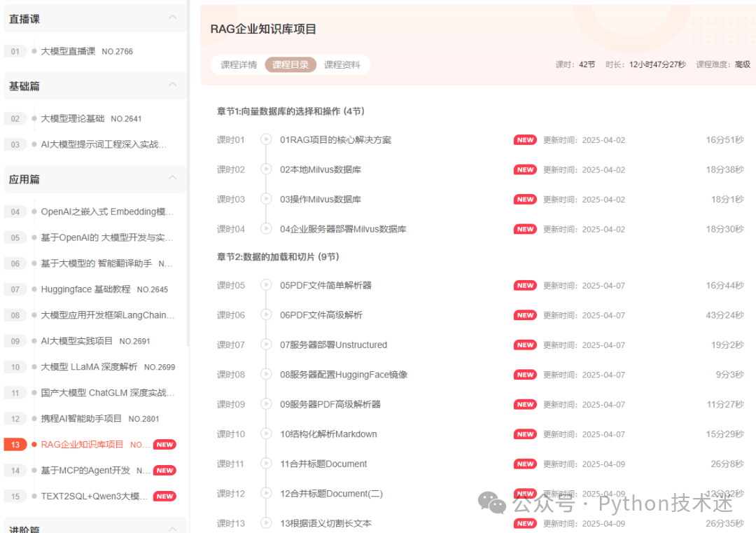Open the 课程资料 tab

342,64
